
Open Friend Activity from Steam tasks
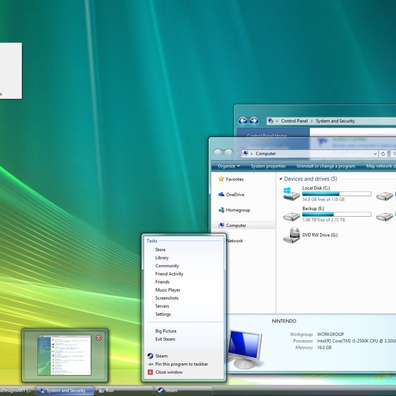pyautogui.click(x=169, y=274)
